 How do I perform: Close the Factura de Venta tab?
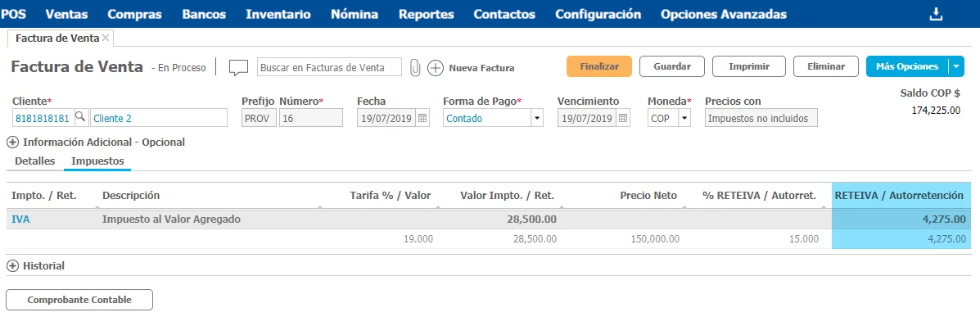[x=106, y=38]
